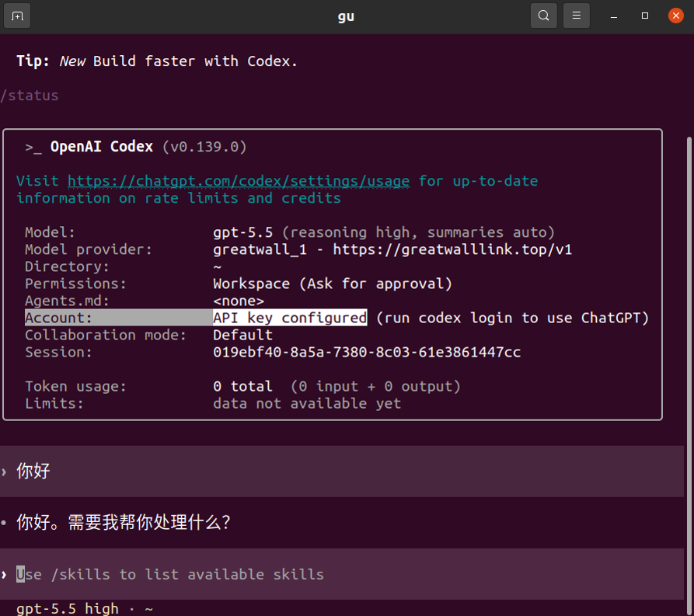
Task: Click the Agents.md '<none>' value
Action: click(x=239, y=301)
